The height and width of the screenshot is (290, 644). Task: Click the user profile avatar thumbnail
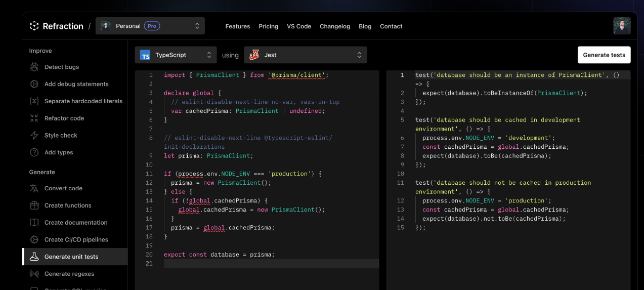click(622, 26)
